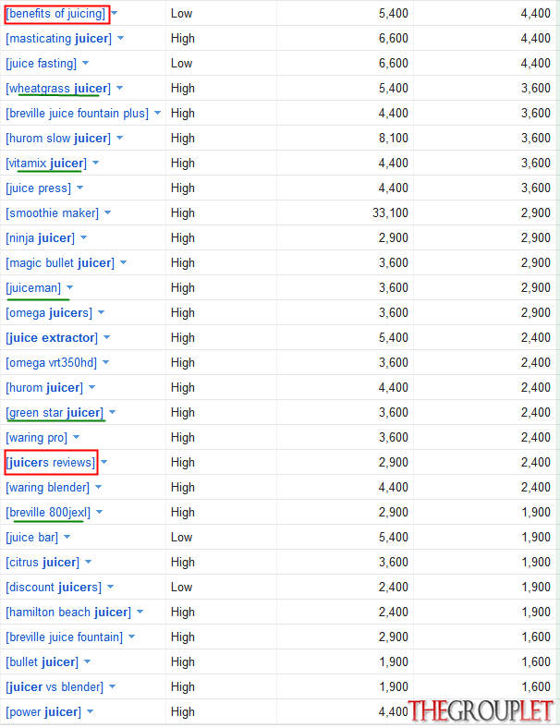Open dropdown arrow next to benefits of juicing
The image size is (560, 728).
click(x=115, y=14)
